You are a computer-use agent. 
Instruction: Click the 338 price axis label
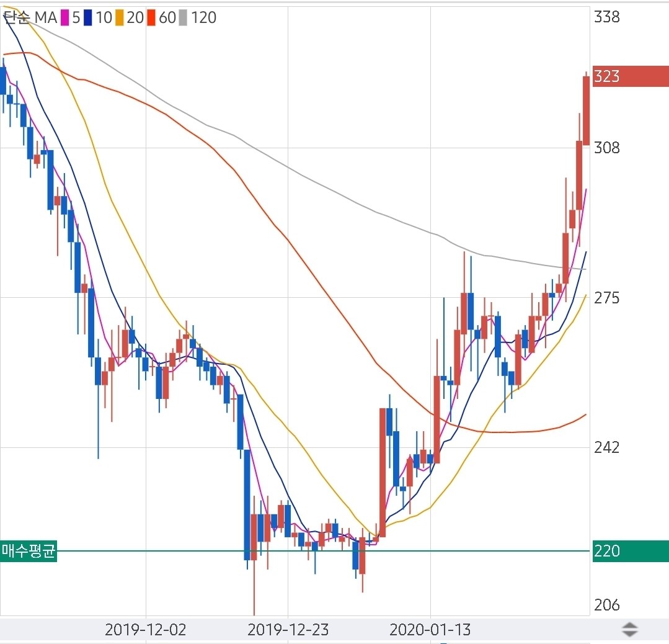click(606, 17)
